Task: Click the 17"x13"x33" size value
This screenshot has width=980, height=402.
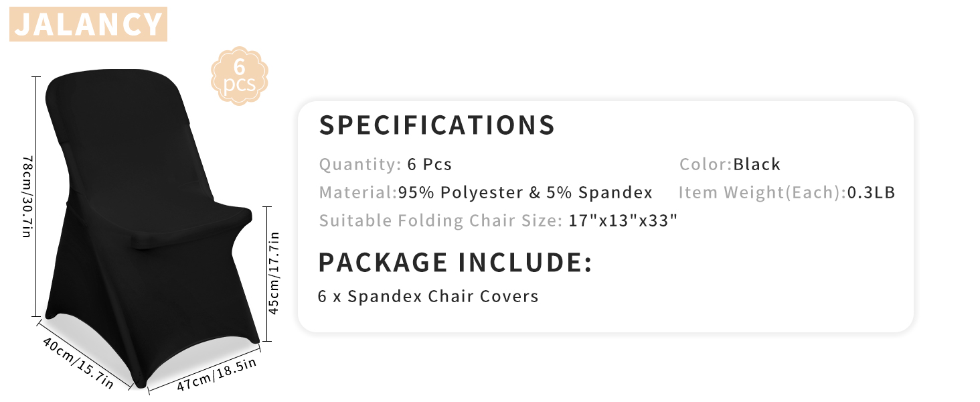Action: [623, 220]
